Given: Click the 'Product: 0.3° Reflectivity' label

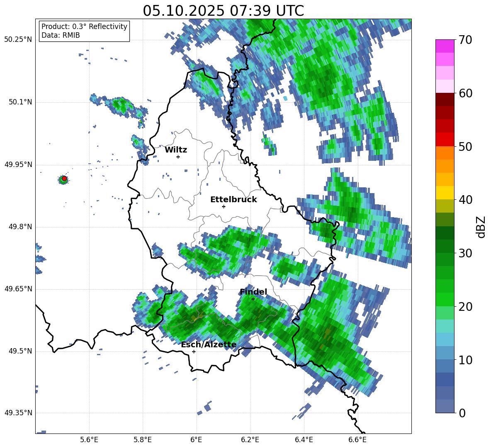Looking at the screenshot, I should 84,26.
